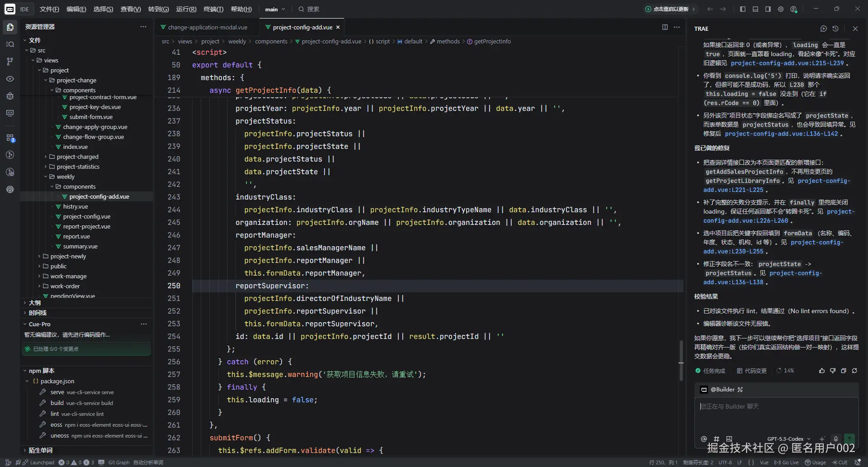The width and height of the screenshot is (868, 467).
Task: Start a new chat in TRAE panel
Action: [x=823, y=29]
